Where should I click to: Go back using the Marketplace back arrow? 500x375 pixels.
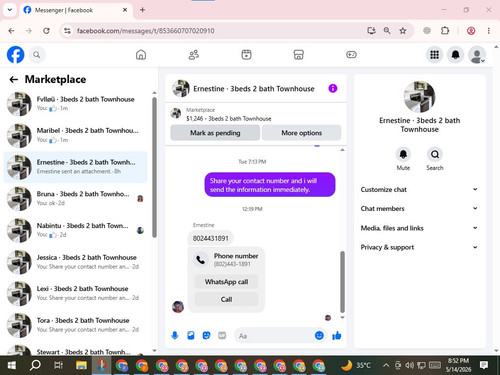(x=14, y=79)
